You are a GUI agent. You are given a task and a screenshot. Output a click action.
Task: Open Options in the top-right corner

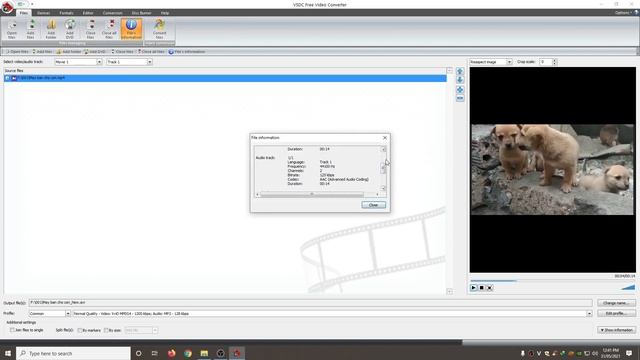point(623,13)
